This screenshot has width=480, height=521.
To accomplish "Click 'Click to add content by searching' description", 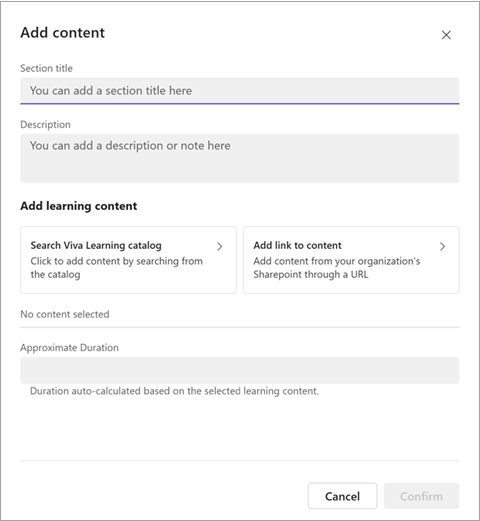I will coord(116,268).
